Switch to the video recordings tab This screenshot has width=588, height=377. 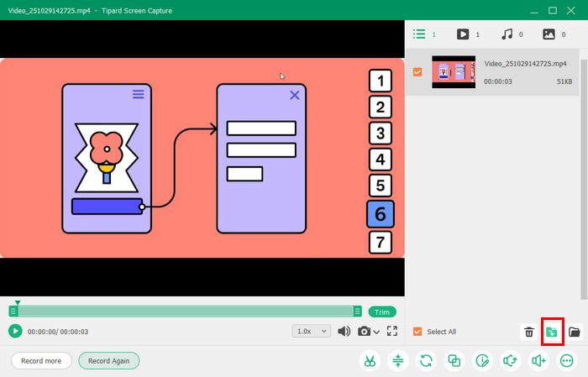click(463, 34)
